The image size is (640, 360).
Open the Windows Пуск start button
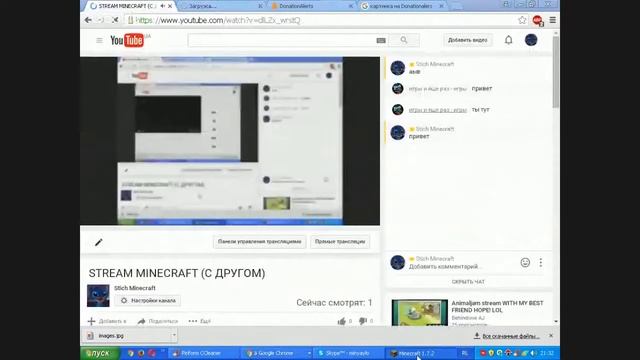pyautogui.click(x=99, y=353)
